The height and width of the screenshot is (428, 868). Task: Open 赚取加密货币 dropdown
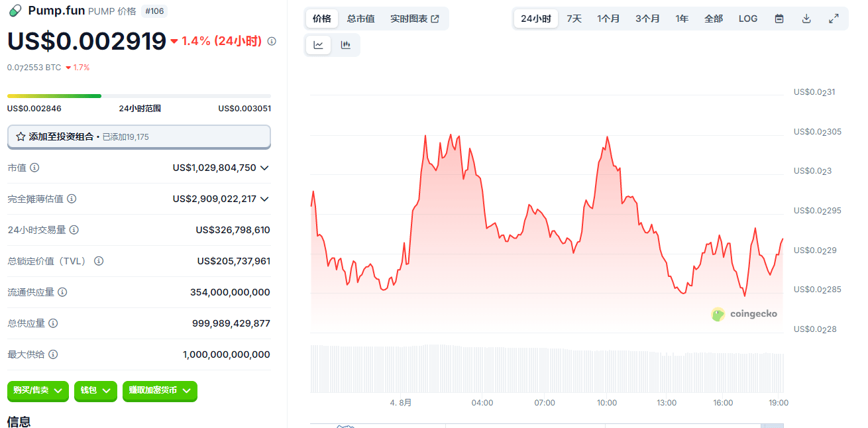pyautogui.click(x=160, y=391)
